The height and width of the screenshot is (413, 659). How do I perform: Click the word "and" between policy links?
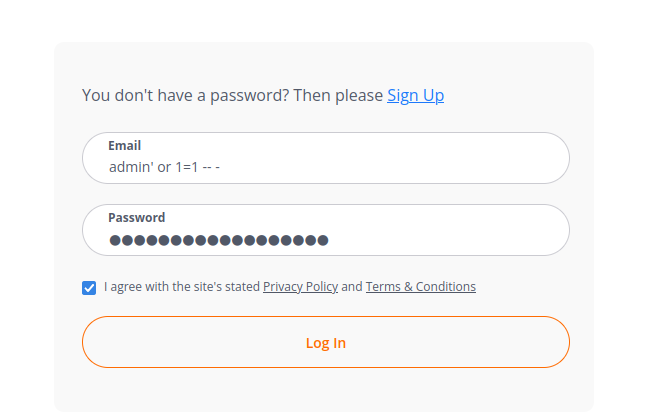[x=352, y=287]
